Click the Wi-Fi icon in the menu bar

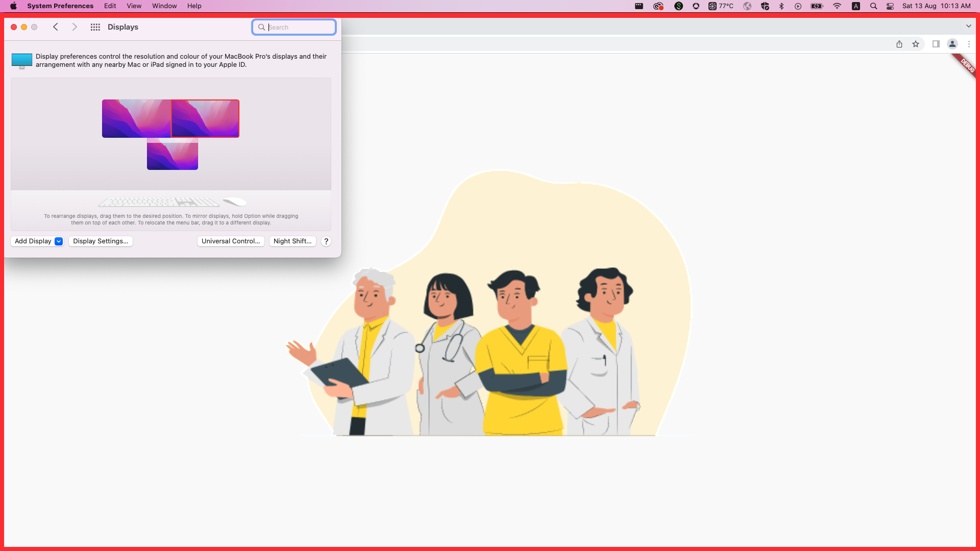tap(837, 6)
